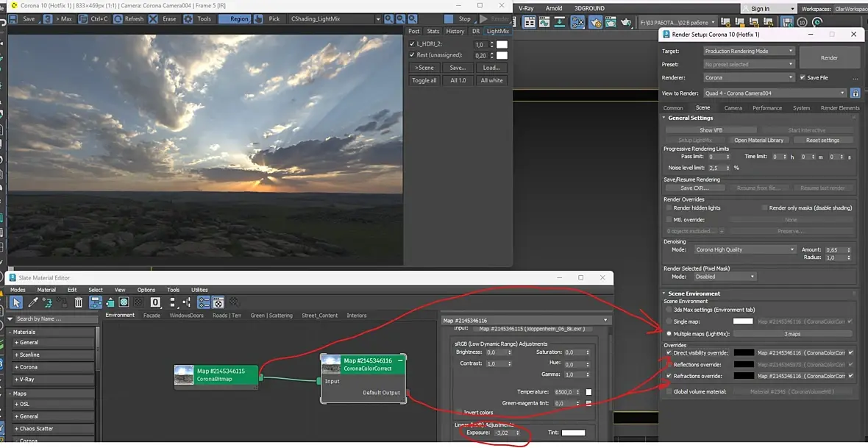Open the Corona High Quality denoising dropdown
The height and width of the screenshot is (448, 868).
pyautogui.click(x=744, y=249)
